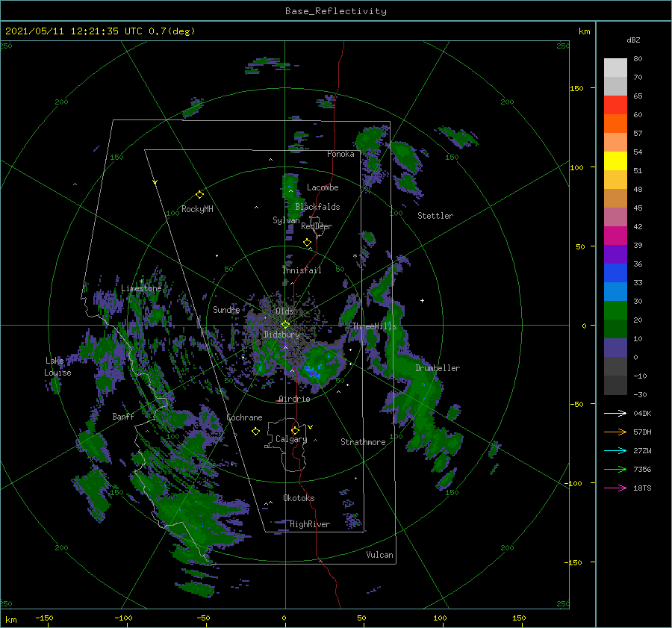Click the 7356 legend text
This screenshot has width=672, height=628.
click(642, 470)
